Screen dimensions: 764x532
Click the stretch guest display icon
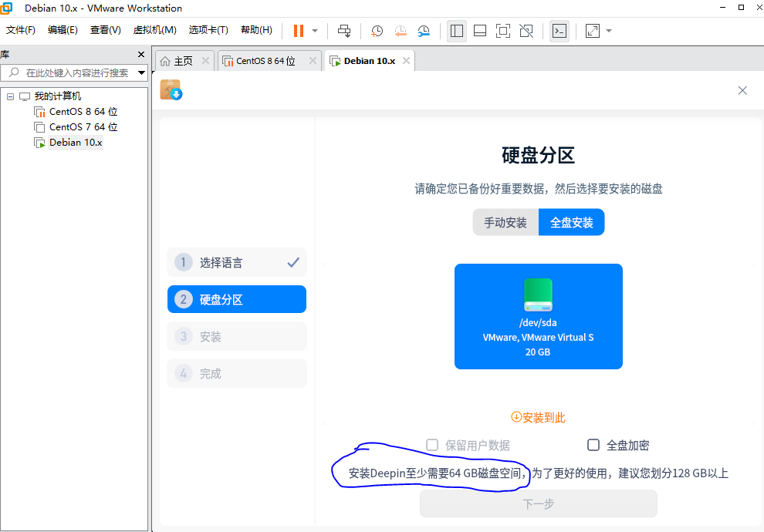[x=593, y=31]
